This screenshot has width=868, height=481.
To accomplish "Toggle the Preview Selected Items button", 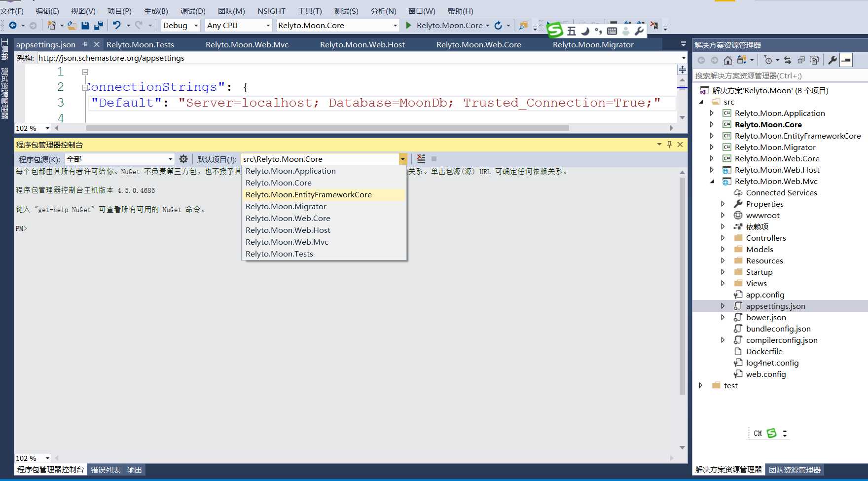I will (846, 60).
